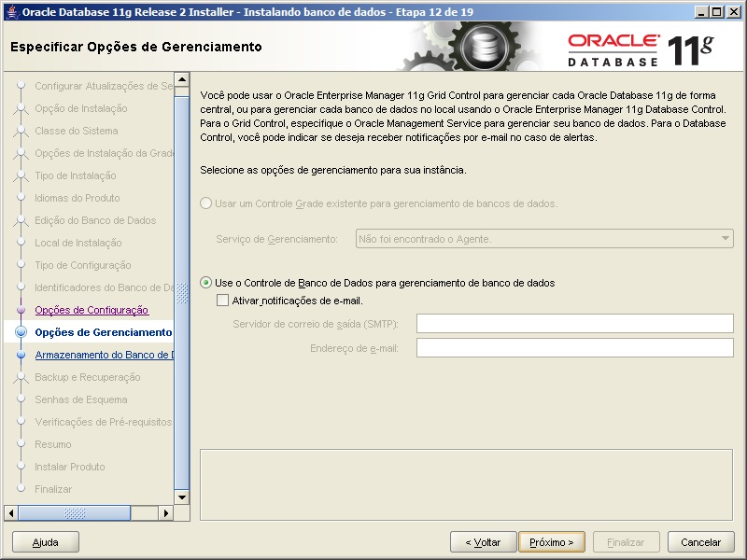Click the Resumo step

pos(53,444)
